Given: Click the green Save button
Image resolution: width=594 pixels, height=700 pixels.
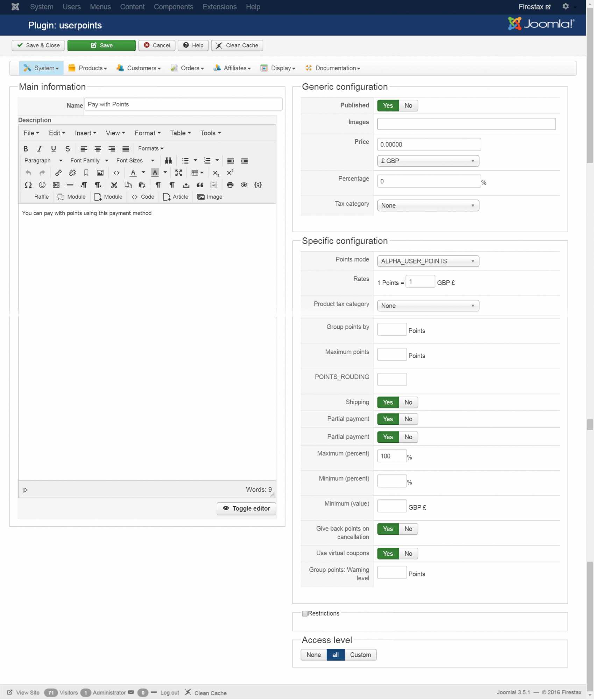Looking at the screenshot, I should [x=101, y=45].
